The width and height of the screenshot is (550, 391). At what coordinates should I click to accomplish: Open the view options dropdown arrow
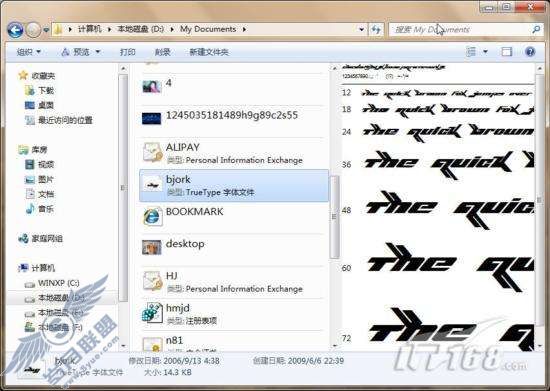point(486,52)
